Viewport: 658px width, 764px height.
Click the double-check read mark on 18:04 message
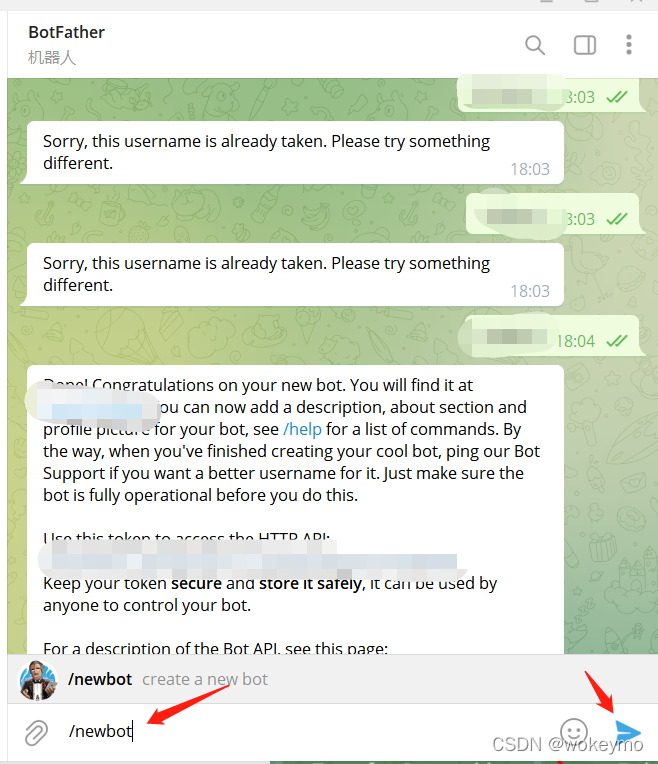(x=617, y=341)
